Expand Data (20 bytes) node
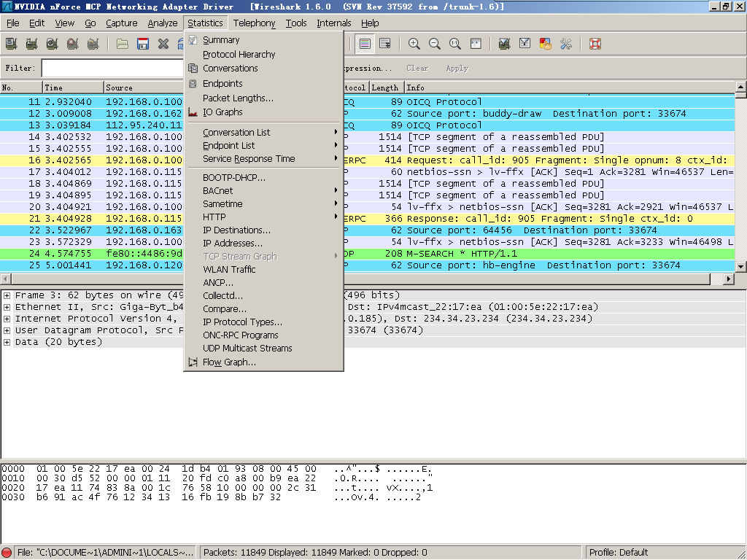The height and width of the screenshot is (560, 747). pos(7,343)
